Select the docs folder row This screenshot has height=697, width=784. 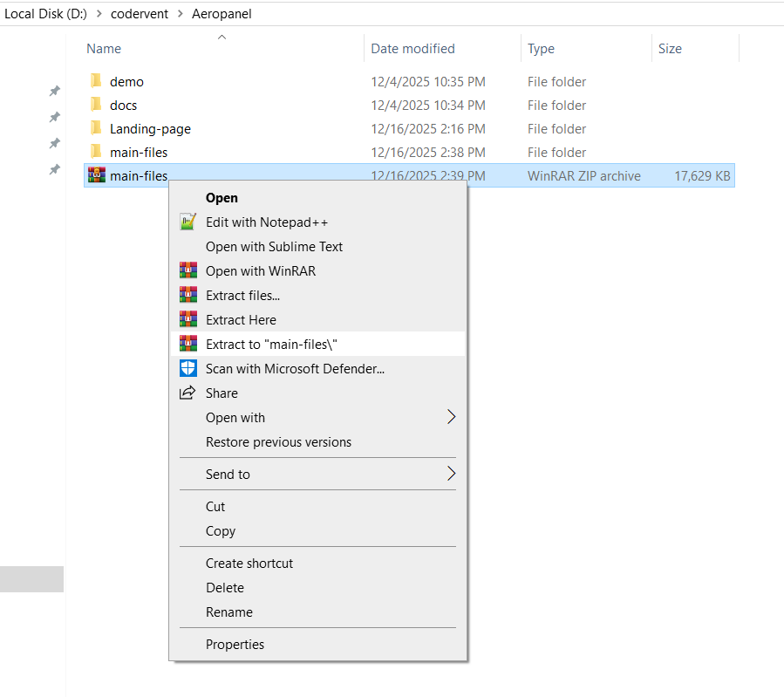[x=123, y=106]
